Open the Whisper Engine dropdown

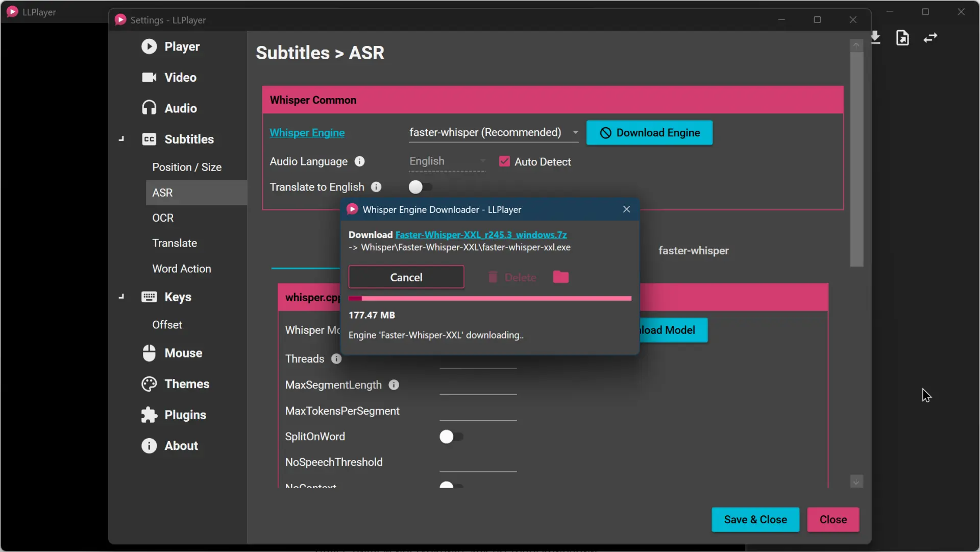pyautogui.click(x=494, y=132)
